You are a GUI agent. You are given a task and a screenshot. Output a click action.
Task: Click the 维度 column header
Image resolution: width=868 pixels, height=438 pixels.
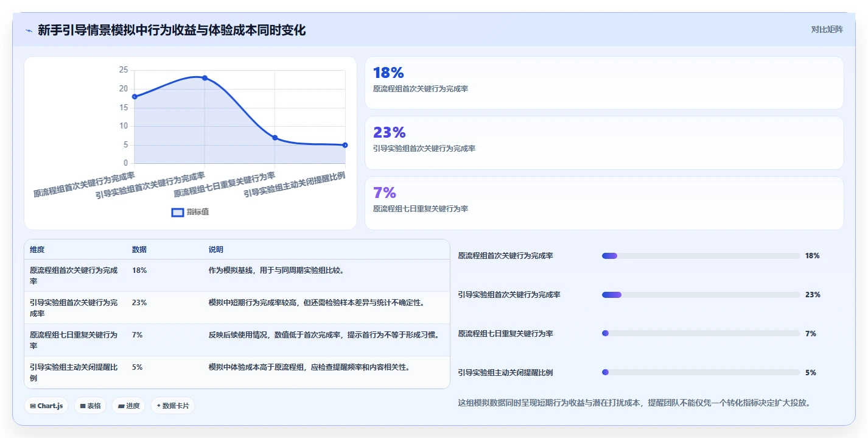(37, 250)
